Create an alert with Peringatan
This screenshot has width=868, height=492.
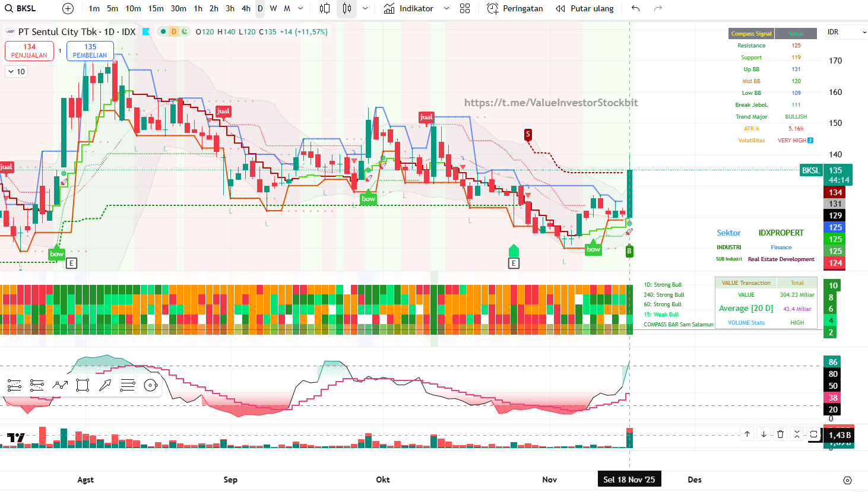pos(515,8)
